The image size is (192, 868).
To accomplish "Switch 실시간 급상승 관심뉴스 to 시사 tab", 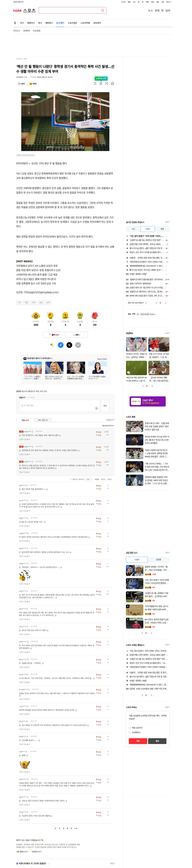I will 133,229.
